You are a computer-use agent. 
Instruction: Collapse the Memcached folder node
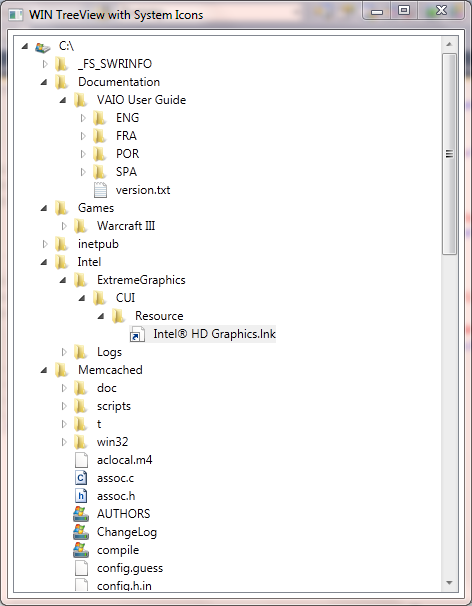[x=44, y=370]
